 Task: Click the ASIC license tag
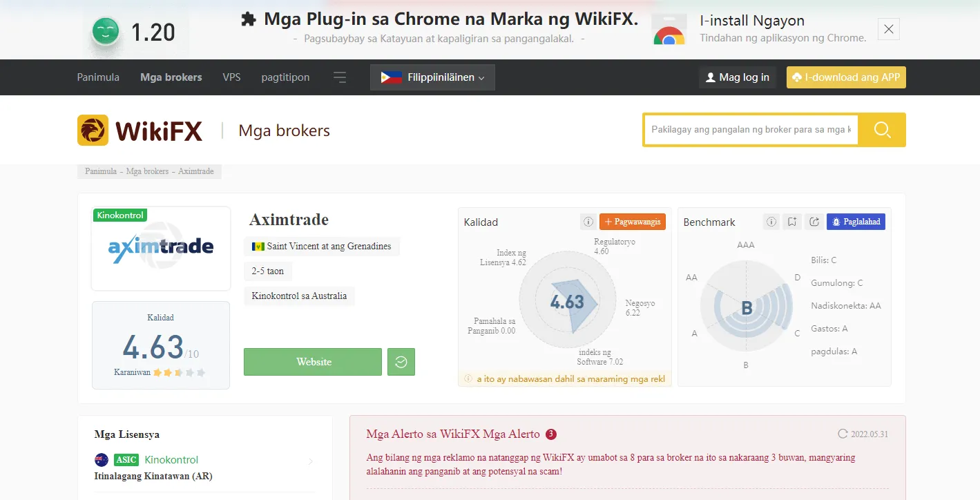[126, 460]
